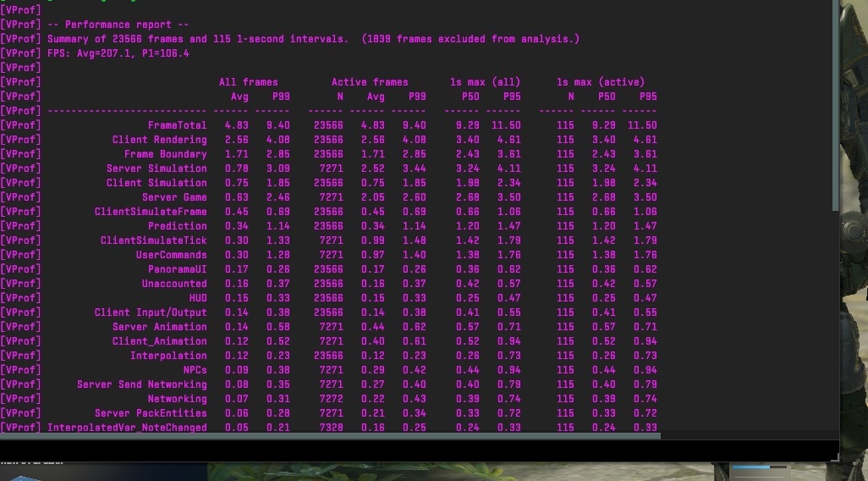Click the value 0.97 in UserCommands row
Screen dimensions: 868x481
[372, 256]
